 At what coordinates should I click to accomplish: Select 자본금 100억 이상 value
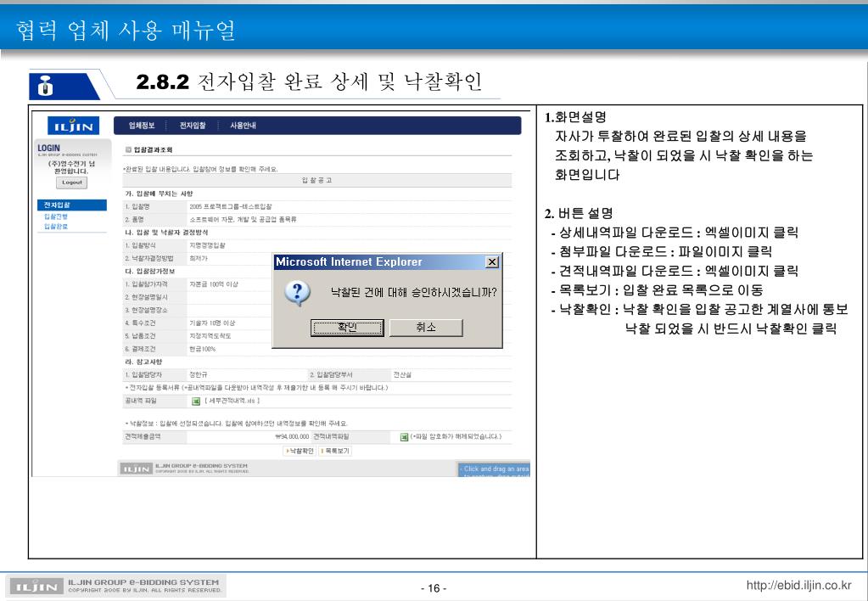pos(214,284)
